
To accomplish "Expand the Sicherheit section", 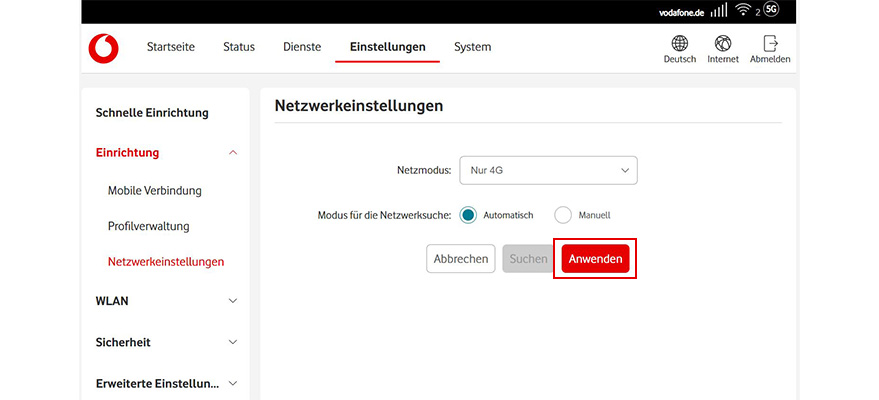I will click(x=233, y=342).
